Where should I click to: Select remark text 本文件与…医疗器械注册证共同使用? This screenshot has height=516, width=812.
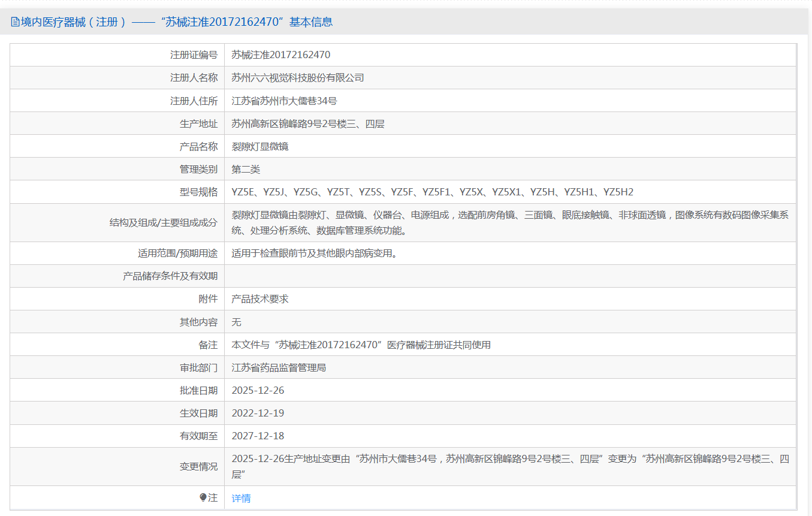pos(361,345)
